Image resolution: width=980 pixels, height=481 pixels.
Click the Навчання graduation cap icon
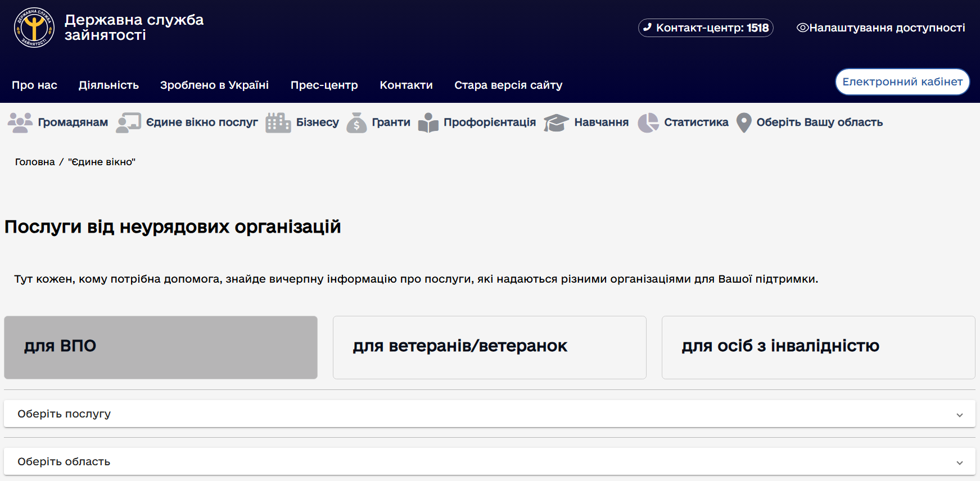pos(556,122)
